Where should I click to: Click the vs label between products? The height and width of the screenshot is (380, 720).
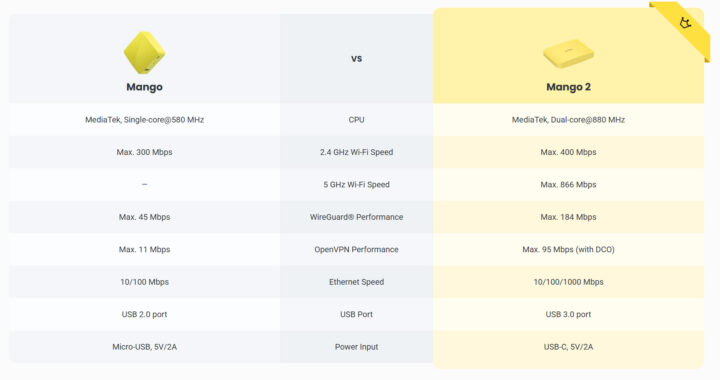click(356, 59)
